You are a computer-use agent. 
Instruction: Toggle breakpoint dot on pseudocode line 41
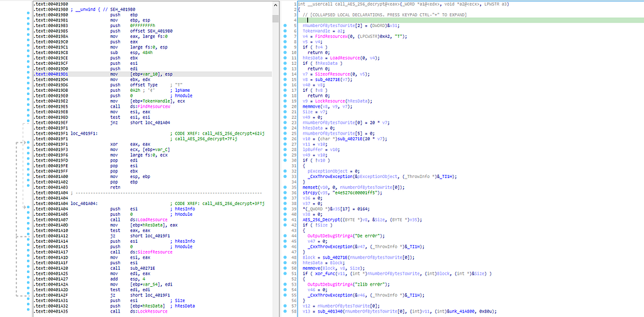pos(285,220)
